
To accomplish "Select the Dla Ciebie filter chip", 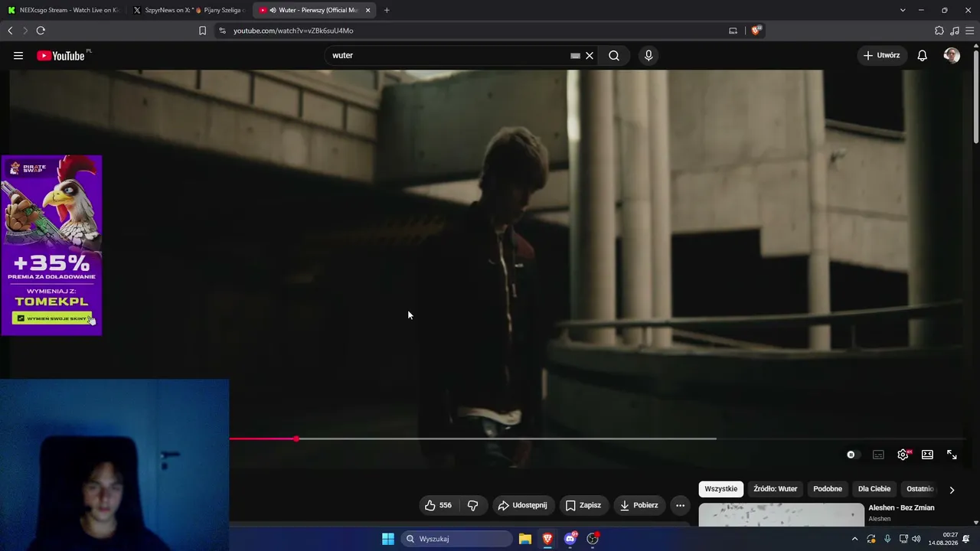I will [x=874, y=489].
